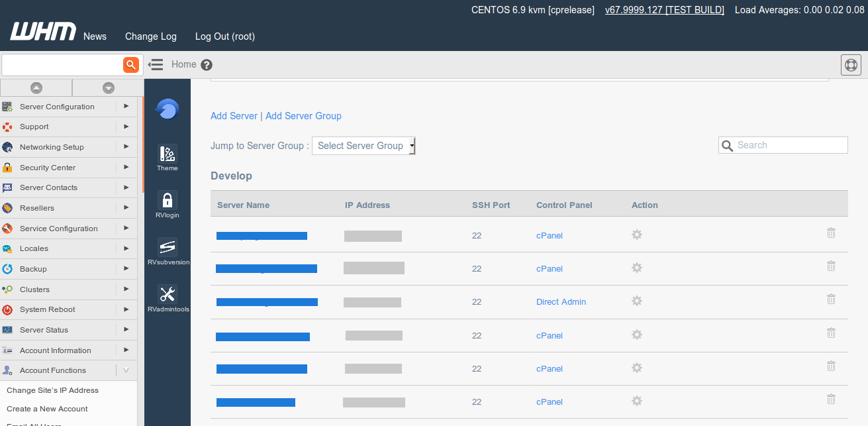
Task: Toggle the sidebar collapse menu icon
Action: [x=156, y=65]
